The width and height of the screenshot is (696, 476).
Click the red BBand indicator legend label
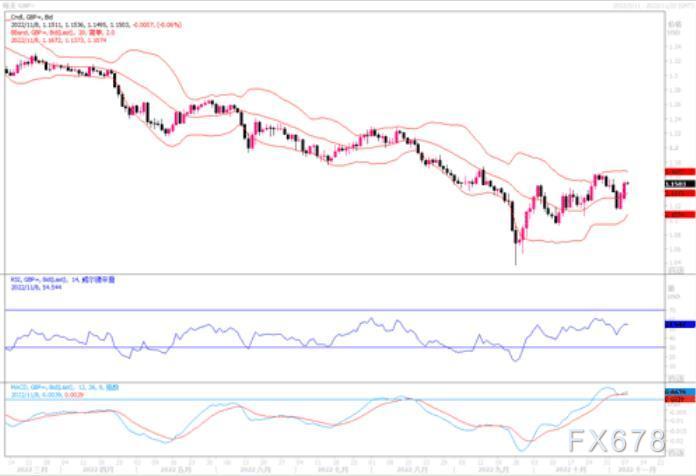click(63, 32)
